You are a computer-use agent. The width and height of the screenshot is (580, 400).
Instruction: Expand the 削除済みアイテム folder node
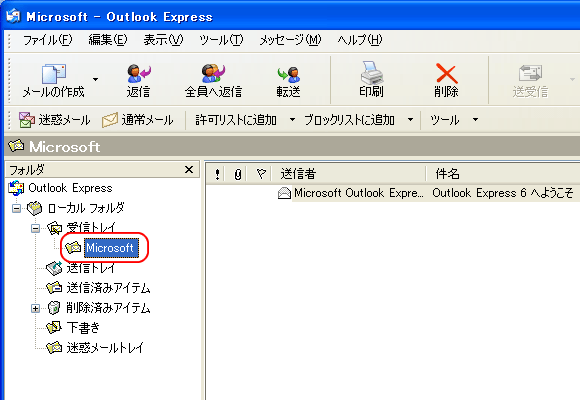tap(36, 308)
